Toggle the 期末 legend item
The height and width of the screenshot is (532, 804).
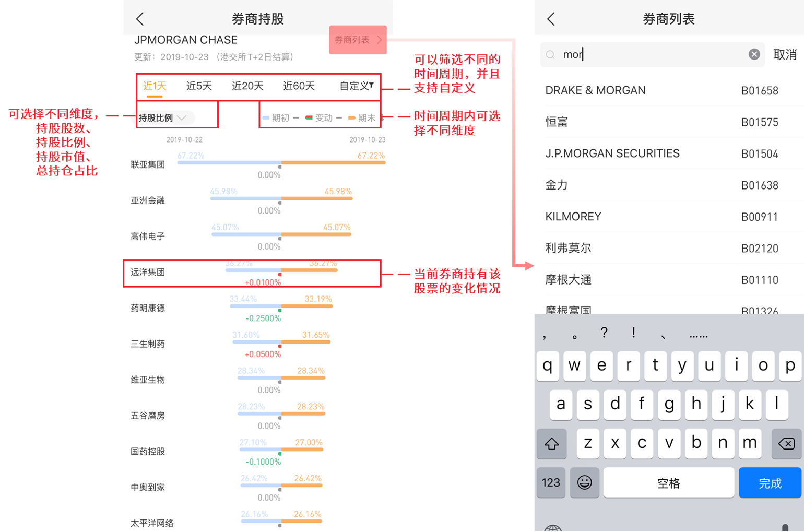coord(362,118)
